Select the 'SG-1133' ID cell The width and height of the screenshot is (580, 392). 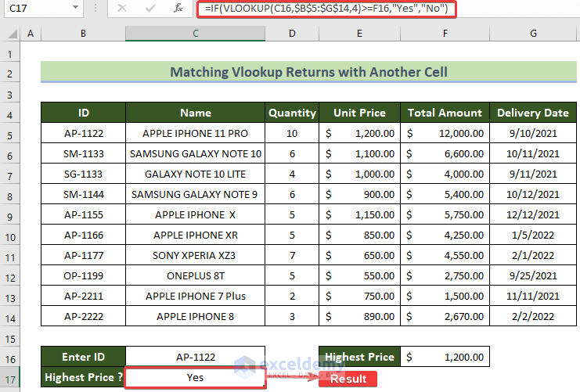(83, 174)
